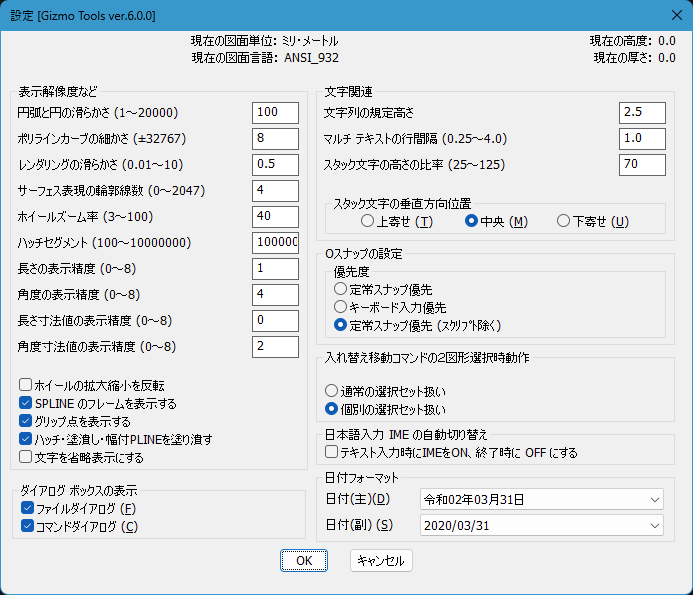The image size is (693, 595).
Task: Enable IME auto-switch checkbox for text input
Action: tap(332, 452)
